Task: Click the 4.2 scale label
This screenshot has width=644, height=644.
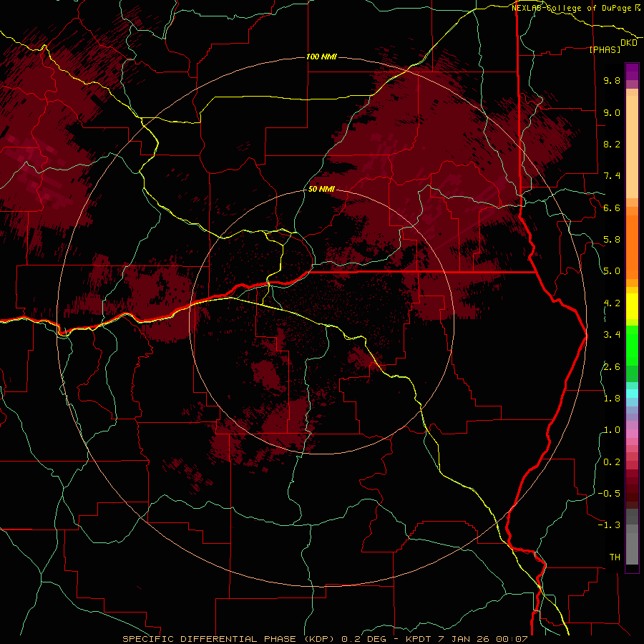Action: coord(612,303)
